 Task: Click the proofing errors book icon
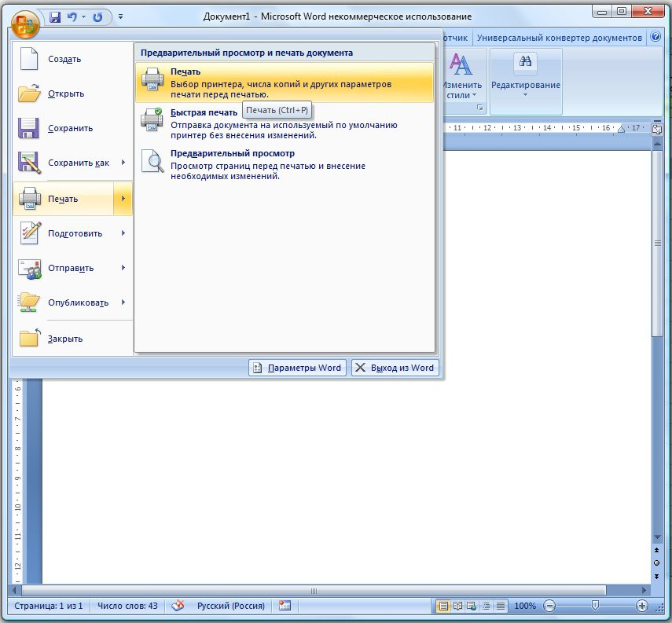(178, 606)
